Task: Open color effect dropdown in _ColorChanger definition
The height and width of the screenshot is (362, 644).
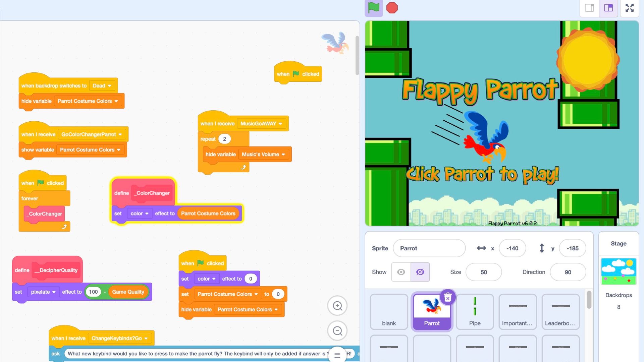Action: click(x=140, y=214)
